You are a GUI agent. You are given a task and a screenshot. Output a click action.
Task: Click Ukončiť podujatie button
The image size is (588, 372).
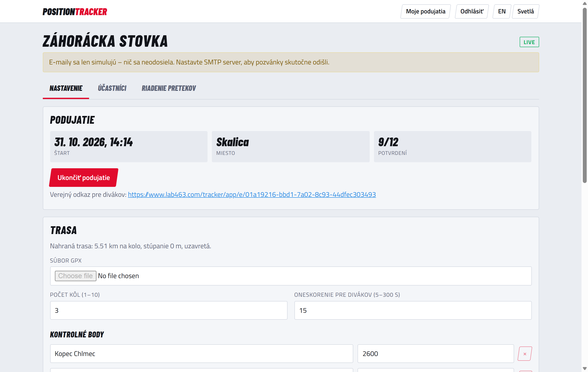83,178
